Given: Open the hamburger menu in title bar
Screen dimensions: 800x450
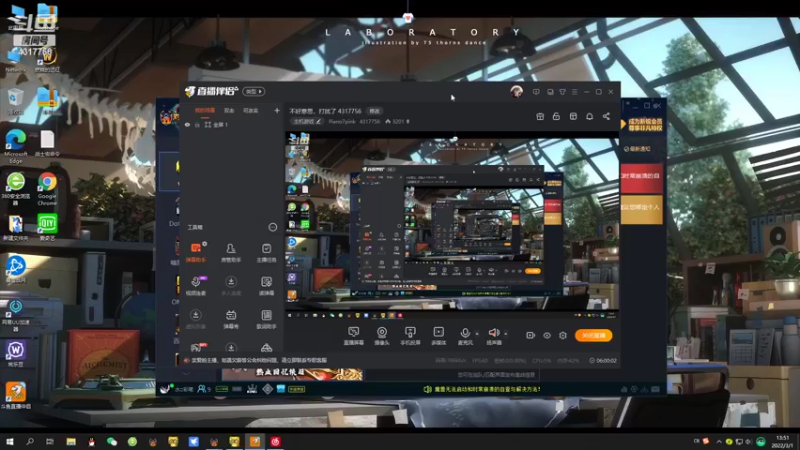Looking at the screenshot, I should pos(574,92).
